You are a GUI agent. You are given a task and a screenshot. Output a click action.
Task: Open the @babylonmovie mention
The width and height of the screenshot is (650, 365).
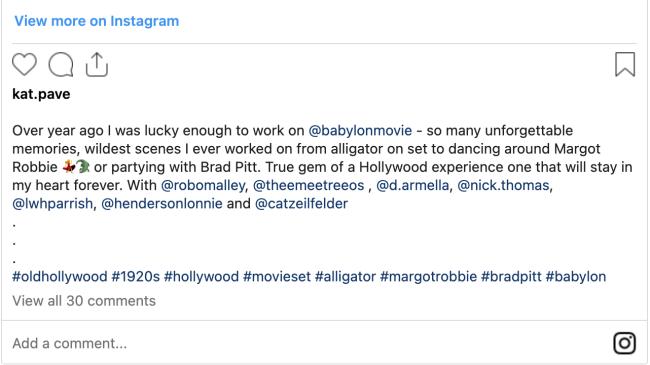pyautogui.click(x=360, y=131)
